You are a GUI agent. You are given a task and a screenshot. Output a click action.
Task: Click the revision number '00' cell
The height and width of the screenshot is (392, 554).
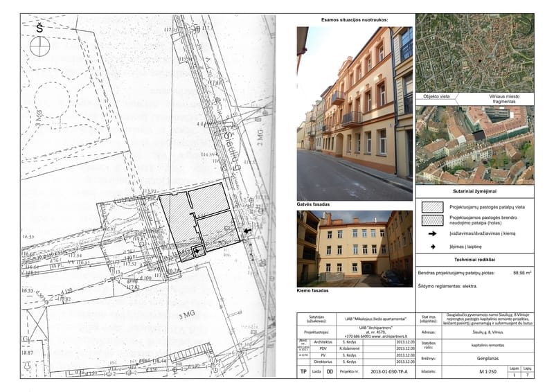click(330, 371)
